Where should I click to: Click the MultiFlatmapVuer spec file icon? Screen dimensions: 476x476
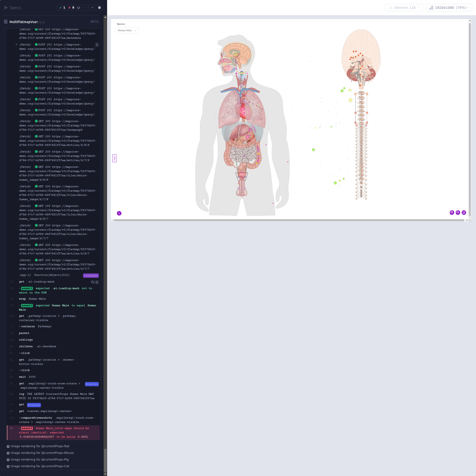click(6, 22)
